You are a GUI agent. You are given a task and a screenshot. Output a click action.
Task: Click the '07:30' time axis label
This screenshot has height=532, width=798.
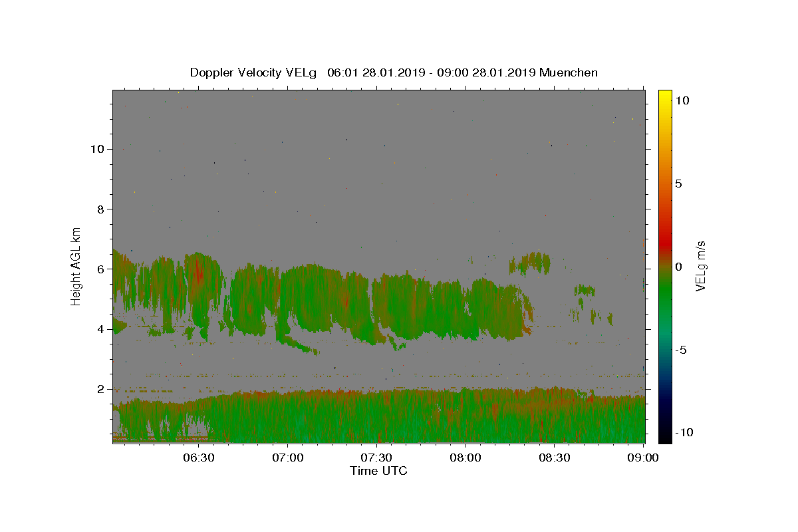coord(377,458)
